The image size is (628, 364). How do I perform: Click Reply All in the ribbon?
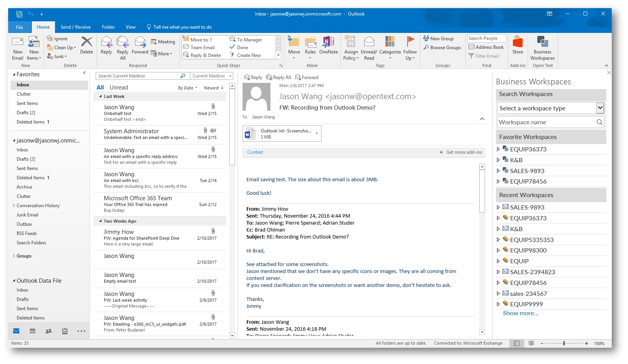click(x=122, y=48)
